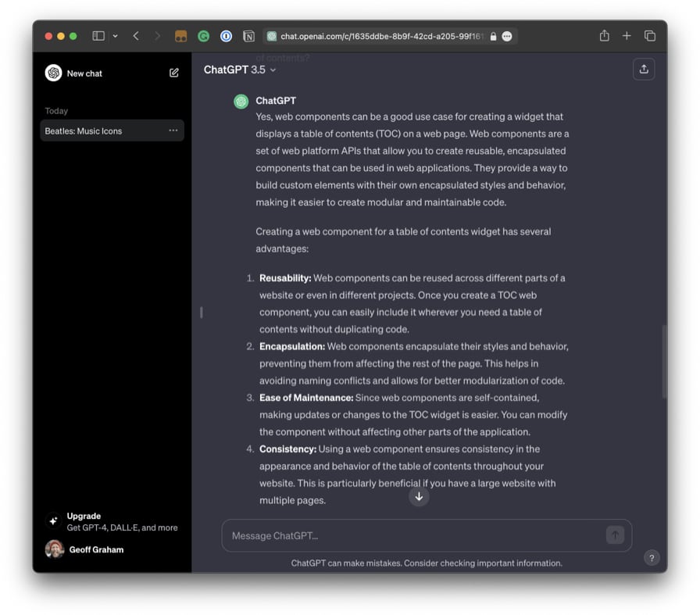Open options for Beatles: Music Icons chat

point(173,131)
